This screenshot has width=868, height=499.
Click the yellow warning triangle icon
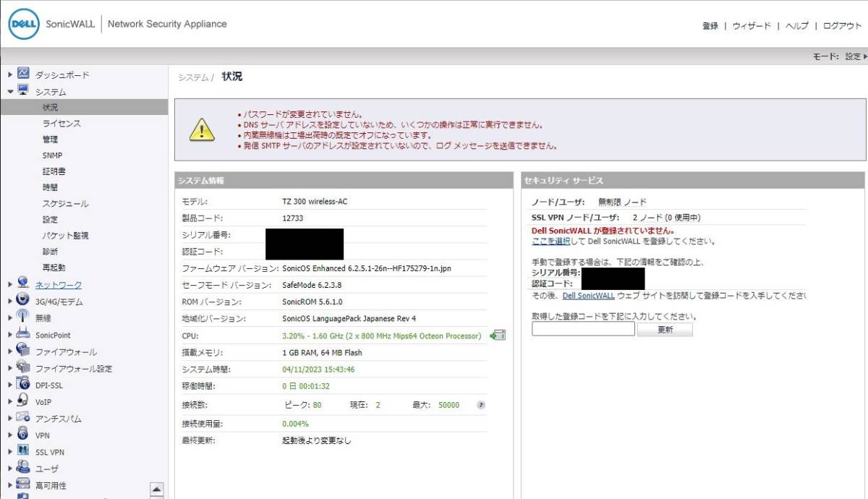[202, 130]
